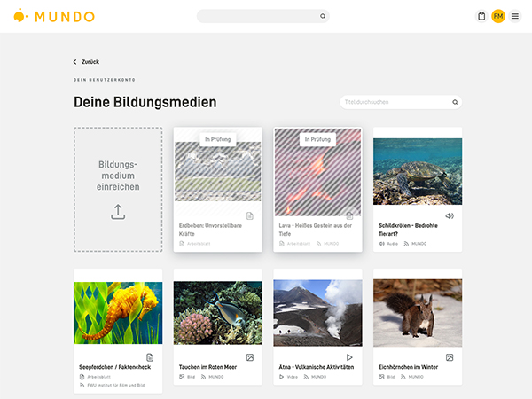Image resolution: width=532 pixels, height=399 pixels.
Task: Open Seepferdchen / Faktencheck title
Action: point(115,367)
